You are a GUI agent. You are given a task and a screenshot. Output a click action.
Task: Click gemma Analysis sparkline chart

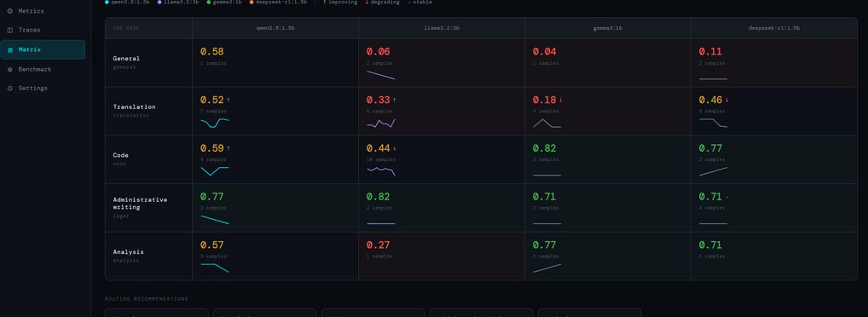547,268
